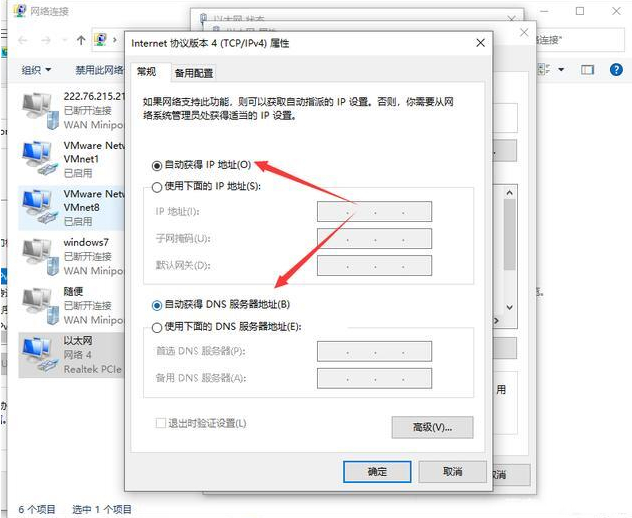Viewport: 632px width, 518px height.
Task: Click the background list scrollbar down arrow
Action: [509, 308]
